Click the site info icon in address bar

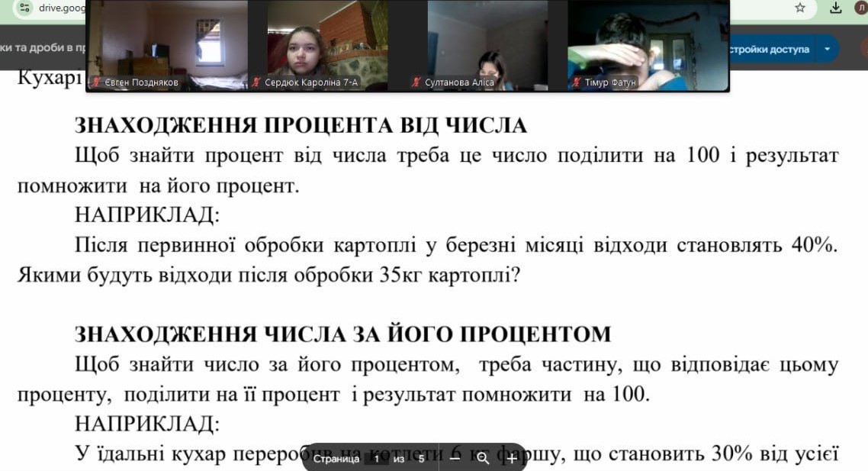[x=24, y=8]
